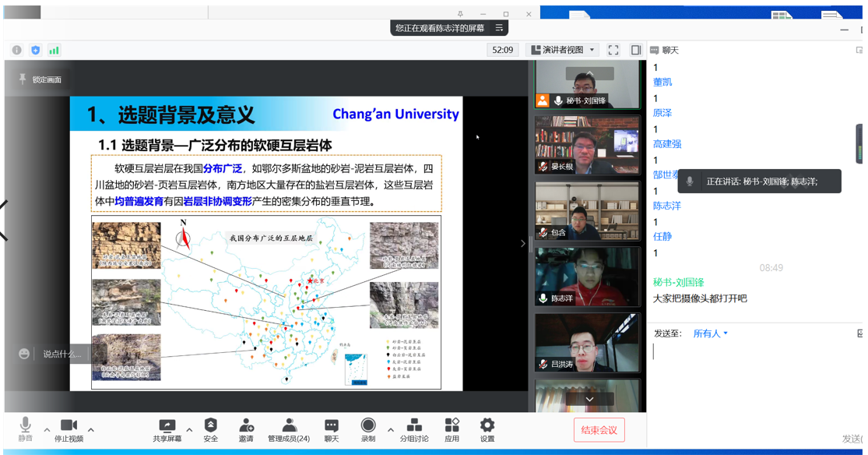
Task: Open the 所有人 recipient dropdown
Action: (710, 333)
